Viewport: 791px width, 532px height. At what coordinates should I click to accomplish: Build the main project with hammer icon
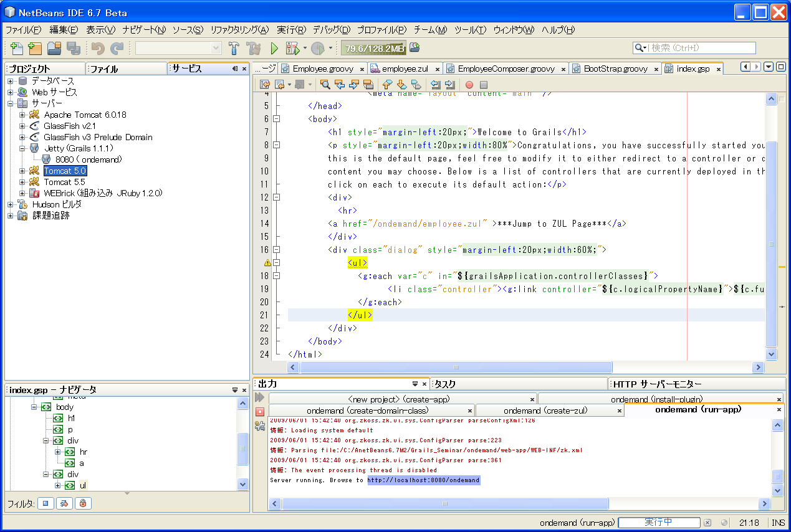tap(234, 48)
